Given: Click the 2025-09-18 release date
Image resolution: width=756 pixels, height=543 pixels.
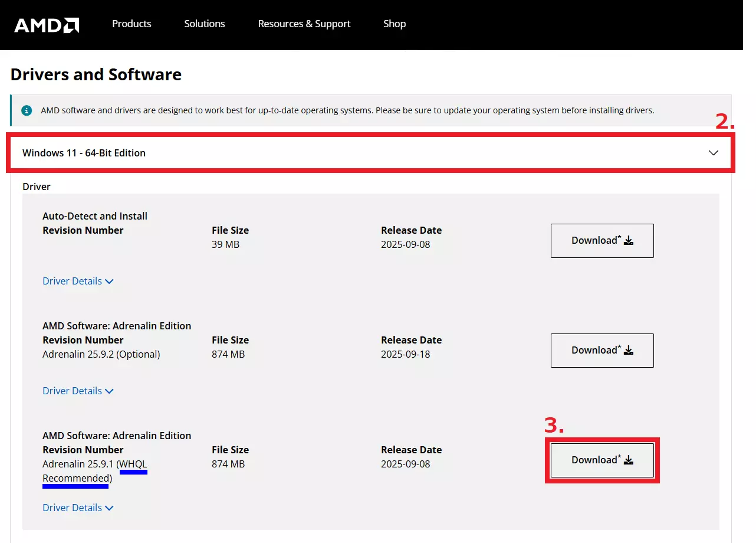Looking at the screenshot, I should (406, 354).
